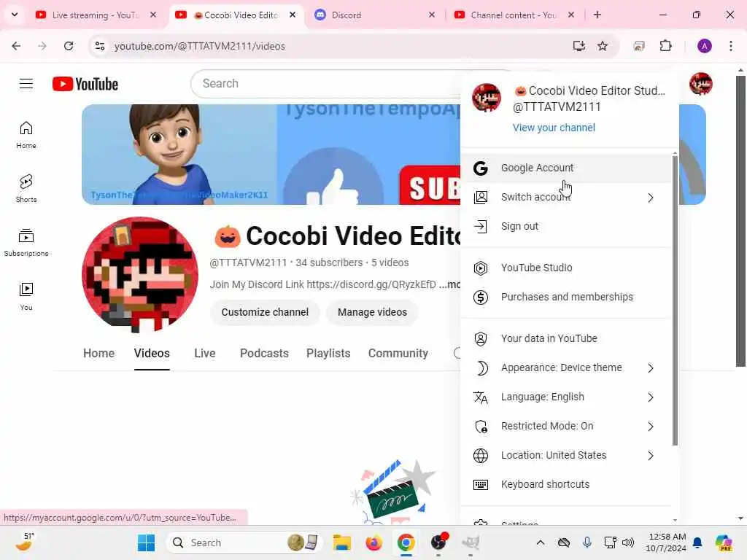Switch to Channel content browser tab

(x=514, y=15)
